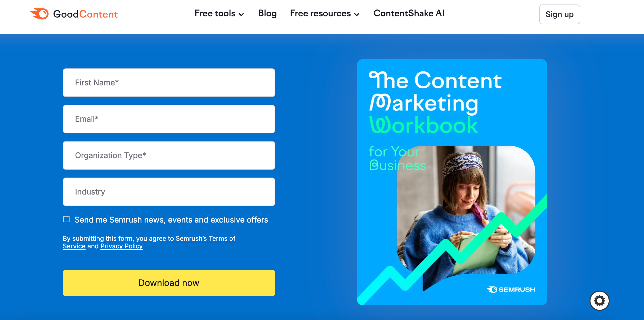Viewport: 644px width, 320px height.
Task: Open Semrush's Terms of Service link
Action: pyautogui.click(x=205, y=239)
